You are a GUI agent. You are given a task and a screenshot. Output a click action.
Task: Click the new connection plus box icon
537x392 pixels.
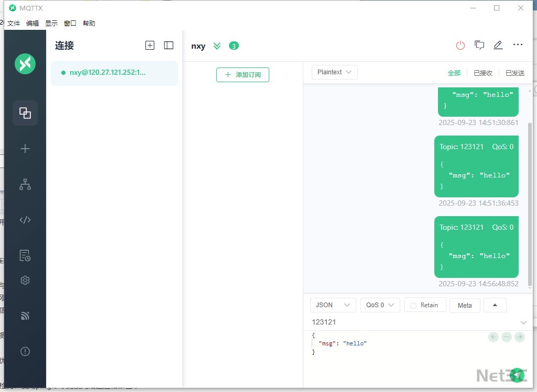click(x=150, y=46)
